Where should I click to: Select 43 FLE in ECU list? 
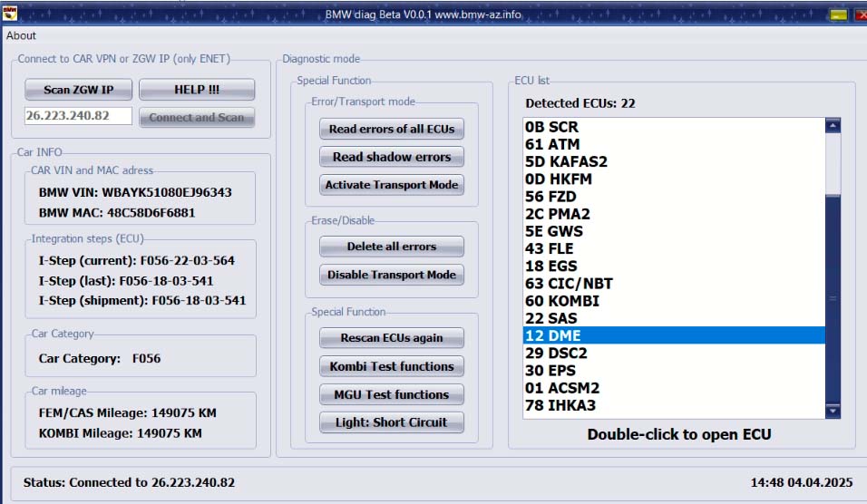coord(674,248)
